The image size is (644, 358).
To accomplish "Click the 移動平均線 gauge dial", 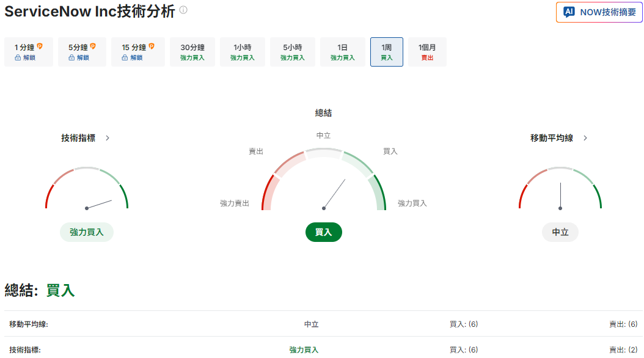I will coord(560,189).
